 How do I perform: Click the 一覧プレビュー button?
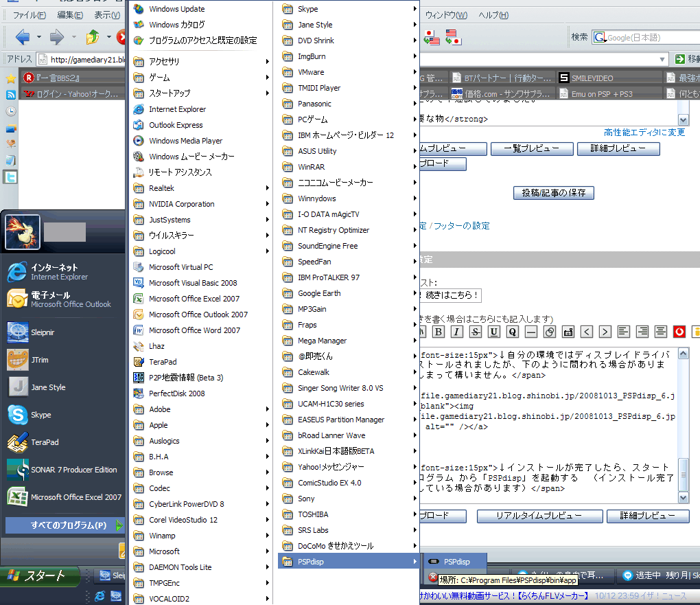tap(532, 149)
